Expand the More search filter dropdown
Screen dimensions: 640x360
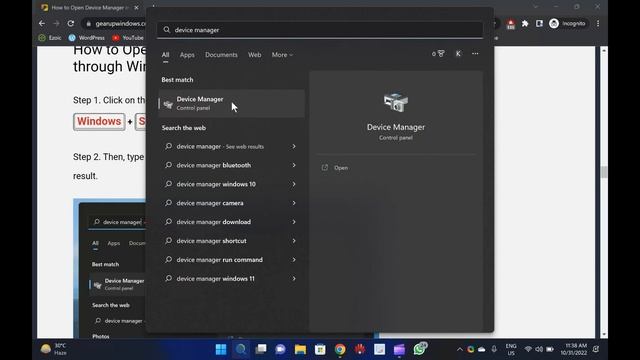tap(282, 55)
